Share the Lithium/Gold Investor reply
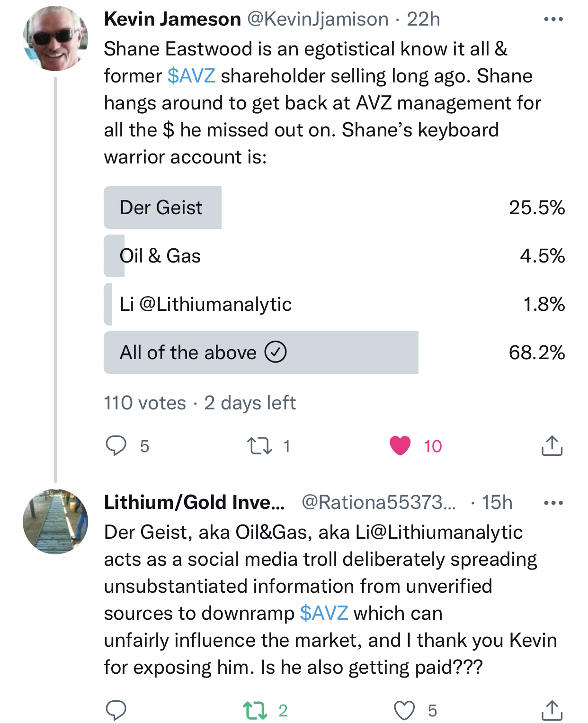 [x=552, y=710]
